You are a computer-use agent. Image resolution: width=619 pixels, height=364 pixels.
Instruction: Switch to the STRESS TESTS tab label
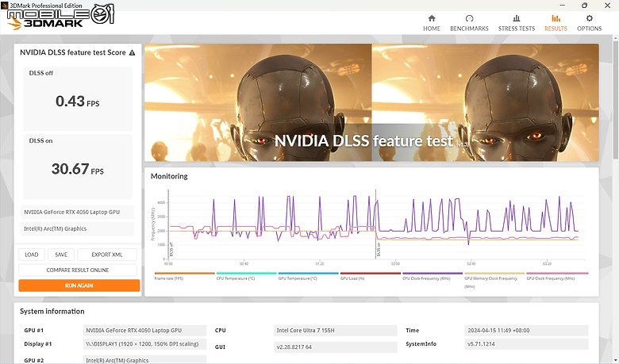[x=517, y=29]
